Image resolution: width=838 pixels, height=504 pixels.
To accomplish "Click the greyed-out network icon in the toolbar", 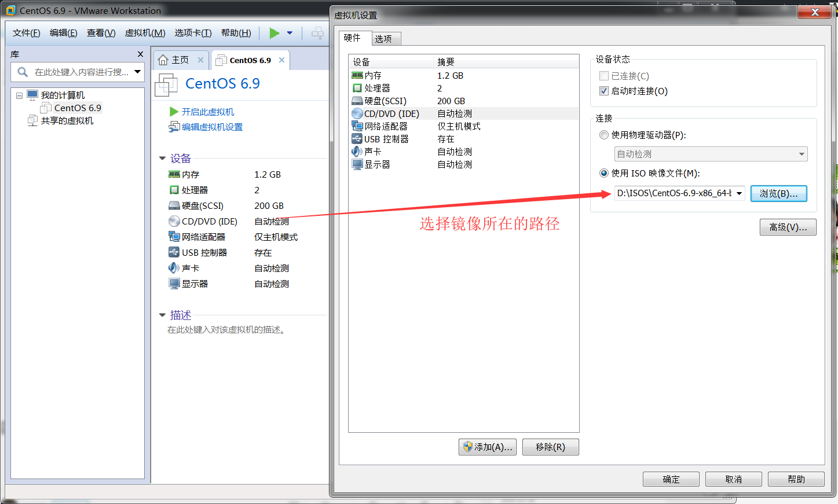I will click(x=317, y=33).
